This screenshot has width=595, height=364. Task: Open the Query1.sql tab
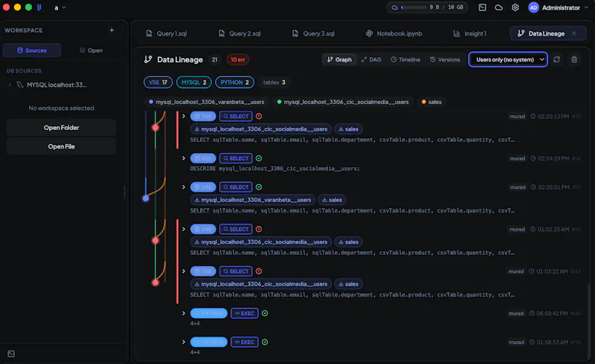167,33
